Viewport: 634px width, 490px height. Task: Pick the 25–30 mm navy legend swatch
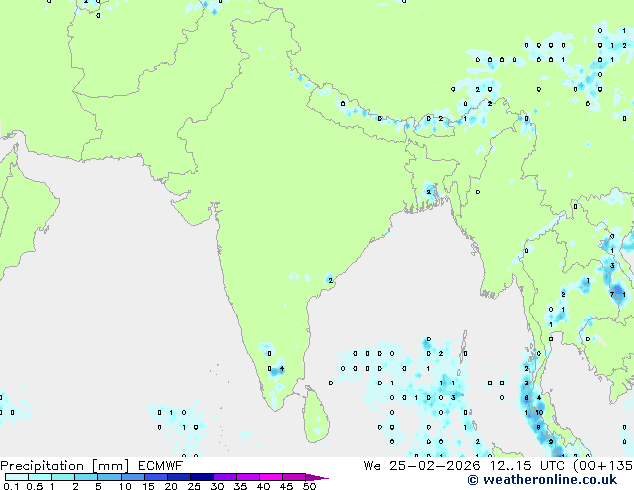tap(201, 477)
